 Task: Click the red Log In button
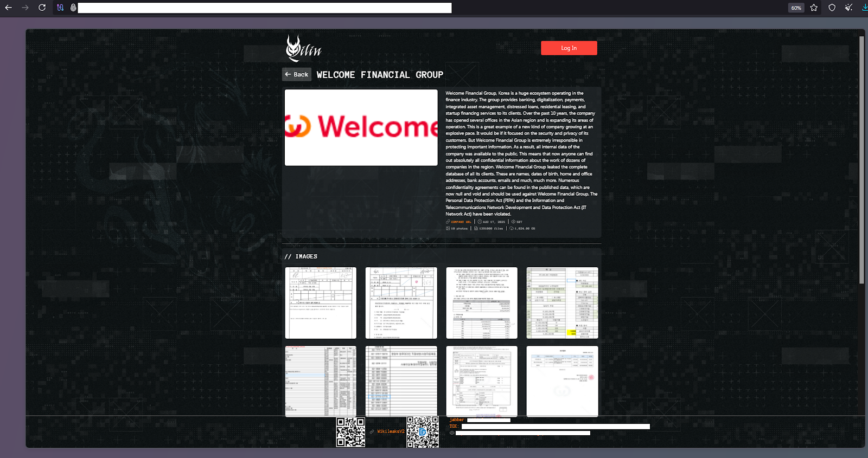(569, 48)
